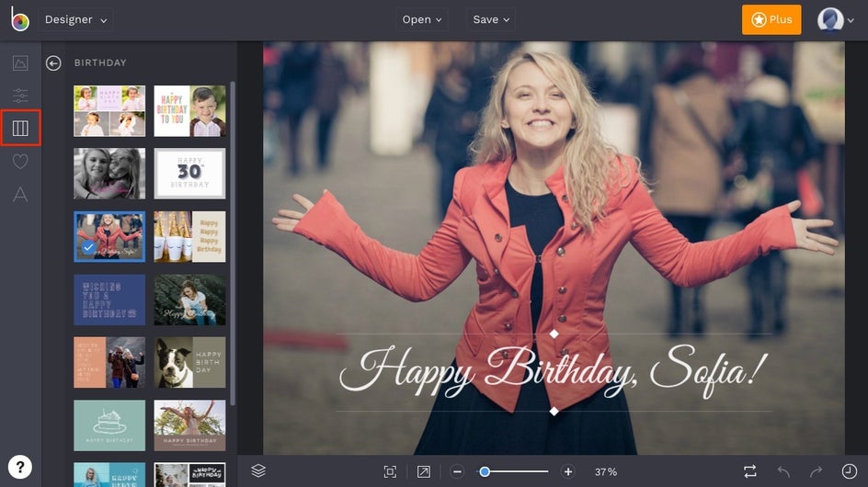
Task: Open the Graphics heart icon
Action: [20, 162]
